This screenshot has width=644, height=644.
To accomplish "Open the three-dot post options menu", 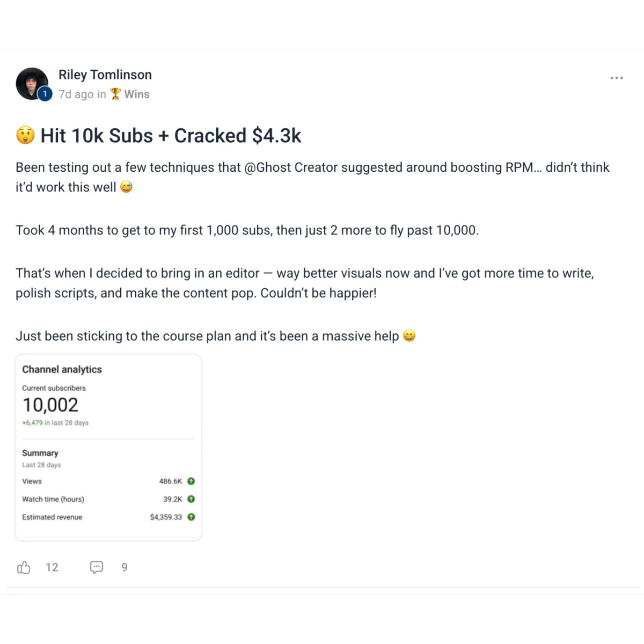I will click(617, 78).
